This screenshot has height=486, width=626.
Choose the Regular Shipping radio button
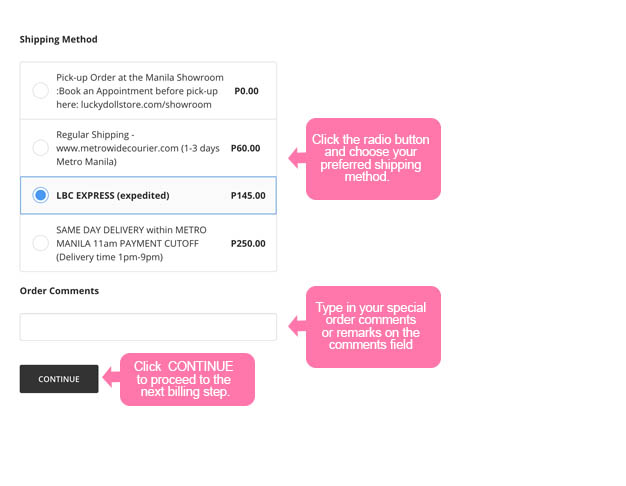pyautogui.click(x=41, y=148)
